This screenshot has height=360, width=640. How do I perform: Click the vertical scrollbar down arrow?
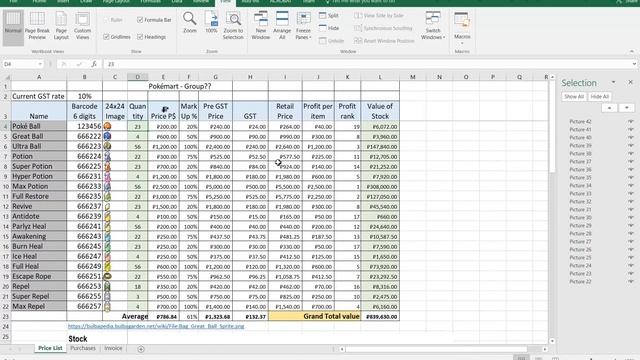(x=552, y=341)
